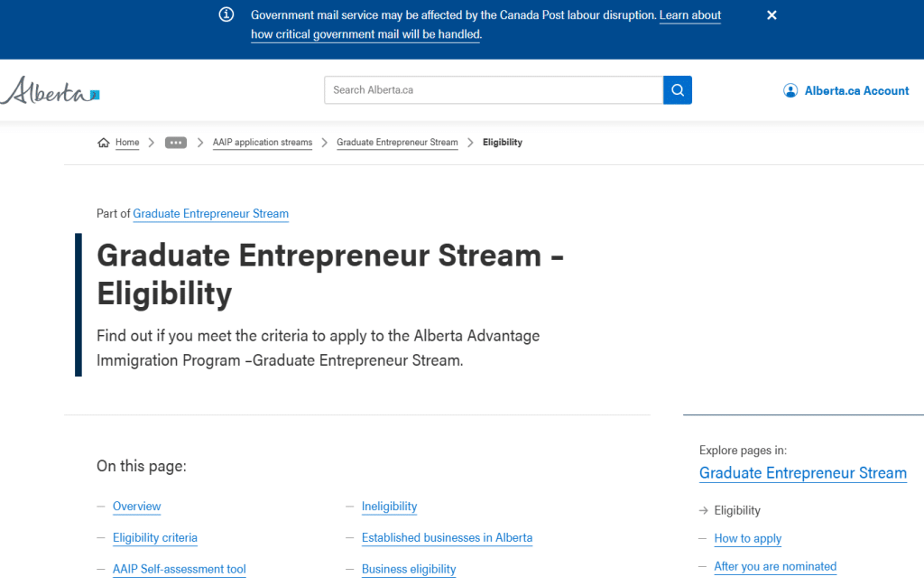924x586 pixels.
Task: Open After you are nominated sidebar page
Action: (775, 567)
